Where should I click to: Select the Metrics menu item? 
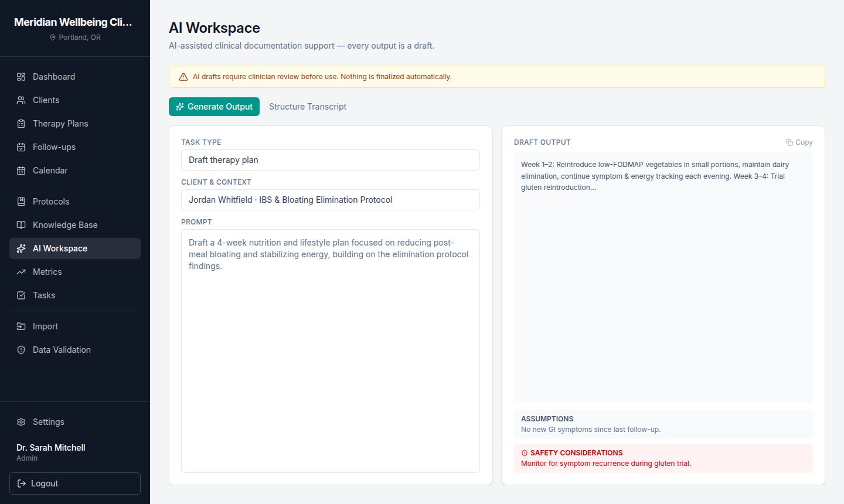tap(75, 272)
